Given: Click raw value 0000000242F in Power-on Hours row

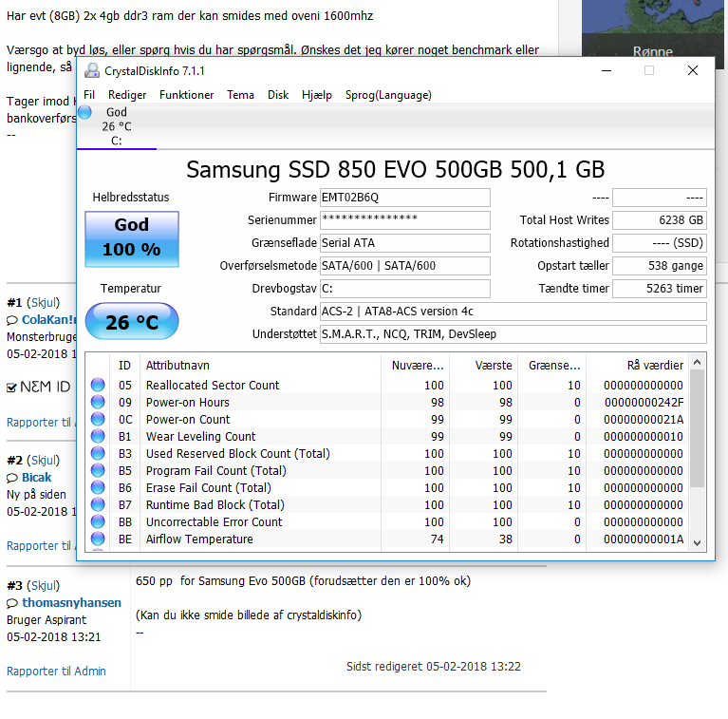Looking at the screenshot, I should (644, 402).
